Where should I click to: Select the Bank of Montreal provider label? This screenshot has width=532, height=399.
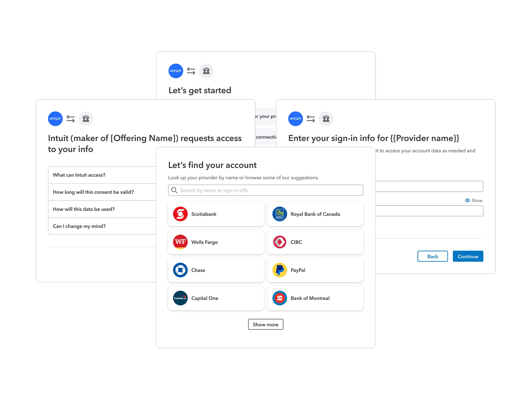(310, 298)
